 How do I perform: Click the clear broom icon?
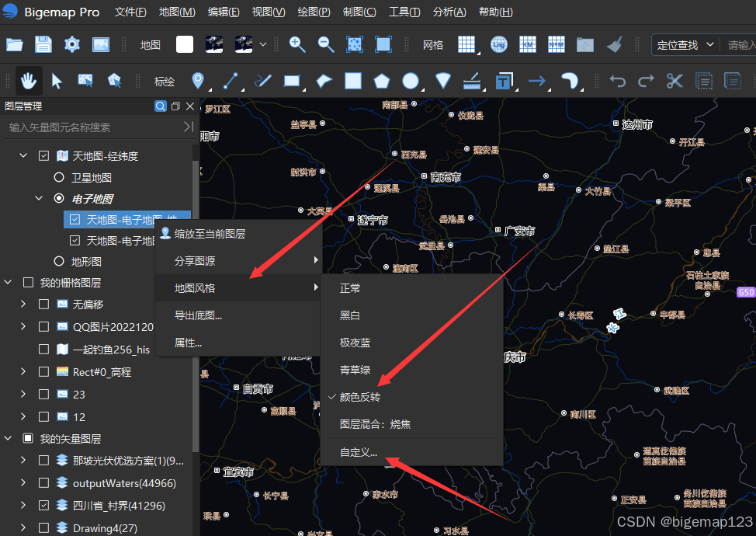tap(614, 44)
